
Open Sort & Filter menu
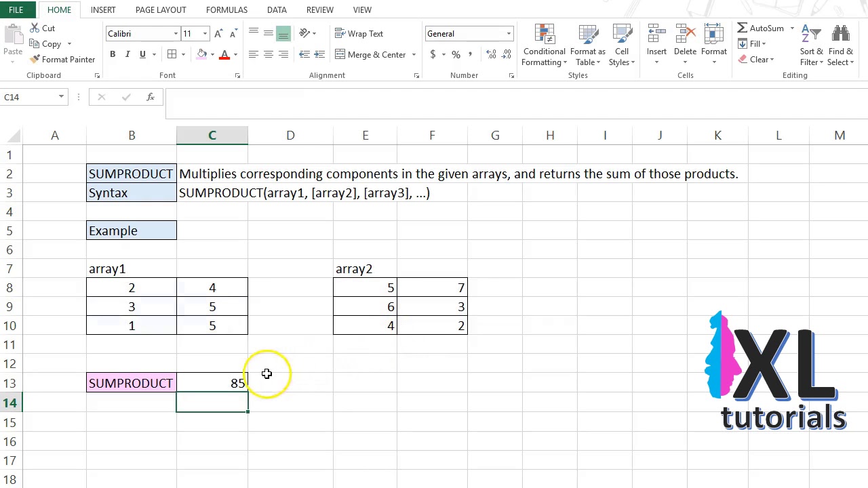point(811,45)
